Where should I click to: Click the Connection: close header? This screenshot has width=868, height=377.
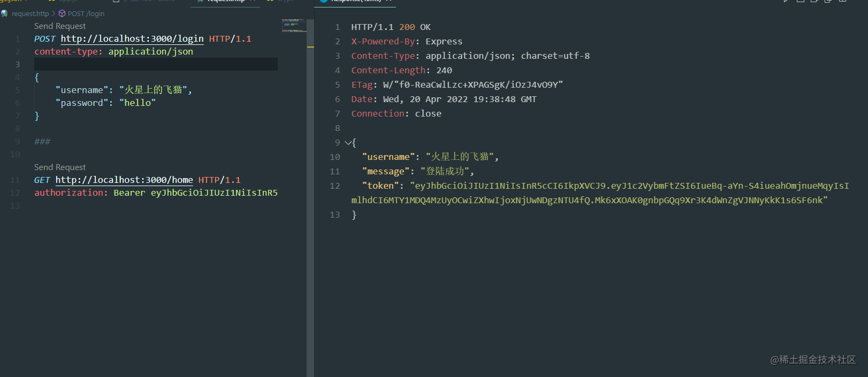click(396, 114)
